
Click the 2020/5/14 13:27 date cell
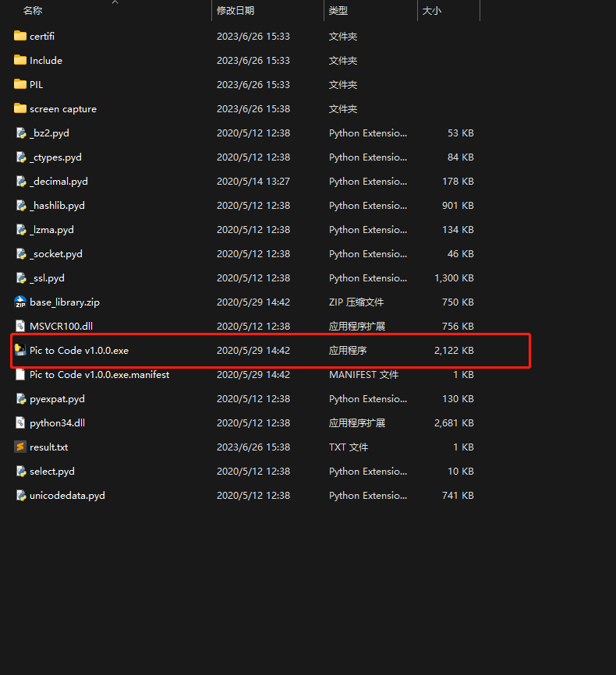click(x=253, y=182)
